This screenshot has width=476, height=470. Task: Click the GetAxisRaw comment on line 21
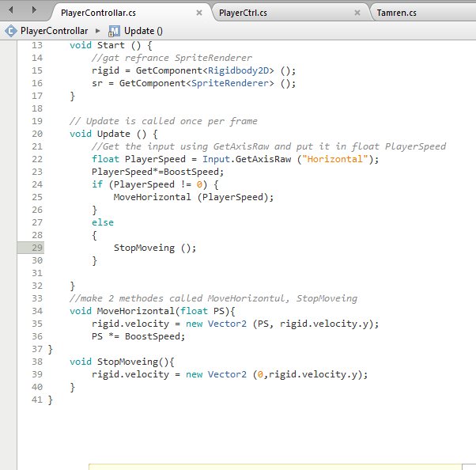pos(269,146)
